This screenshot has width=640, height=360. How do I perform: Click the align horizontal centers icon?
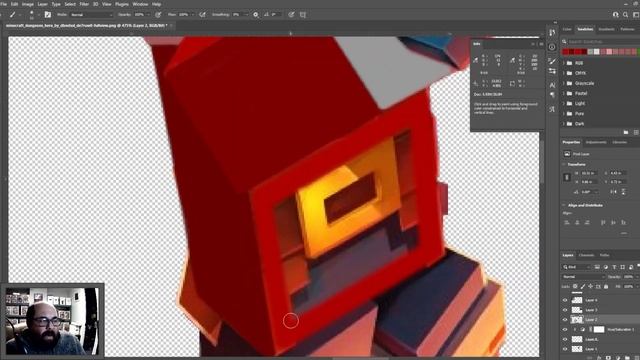577,222
